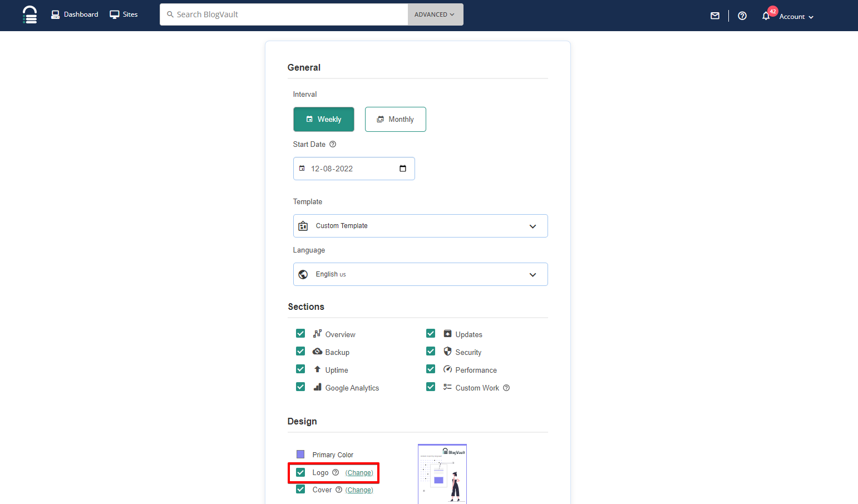Viewport: 858px width, 504px height.
Task: Click the report cover preview thumbnail
Action: (442, 474)
